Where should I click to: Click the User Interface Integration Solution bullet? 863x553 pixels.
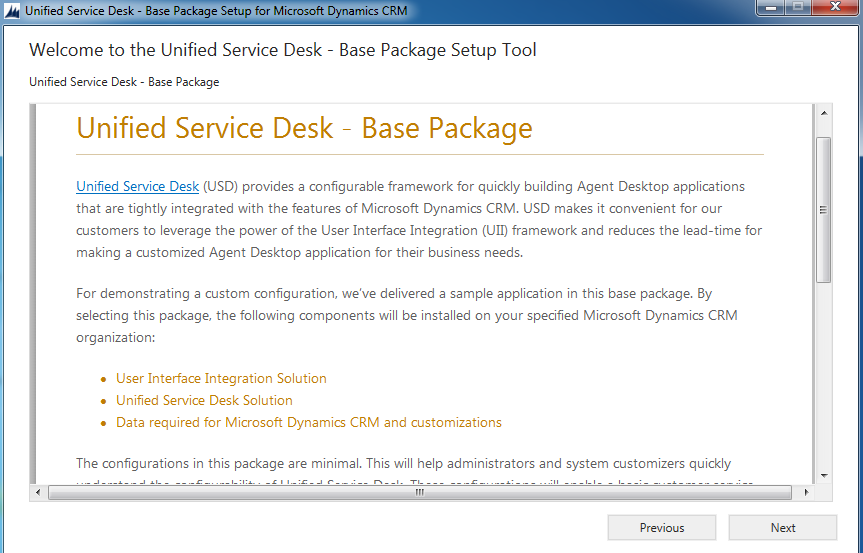221,378
